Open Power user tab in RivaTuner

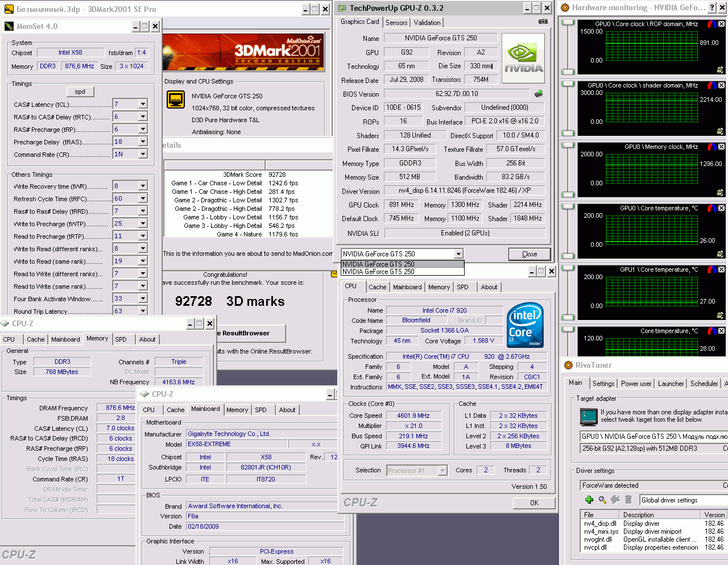636,384
